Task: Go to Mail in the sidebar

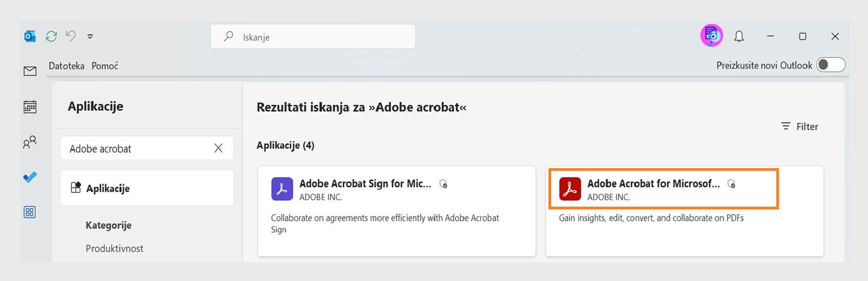Action: 30,71
